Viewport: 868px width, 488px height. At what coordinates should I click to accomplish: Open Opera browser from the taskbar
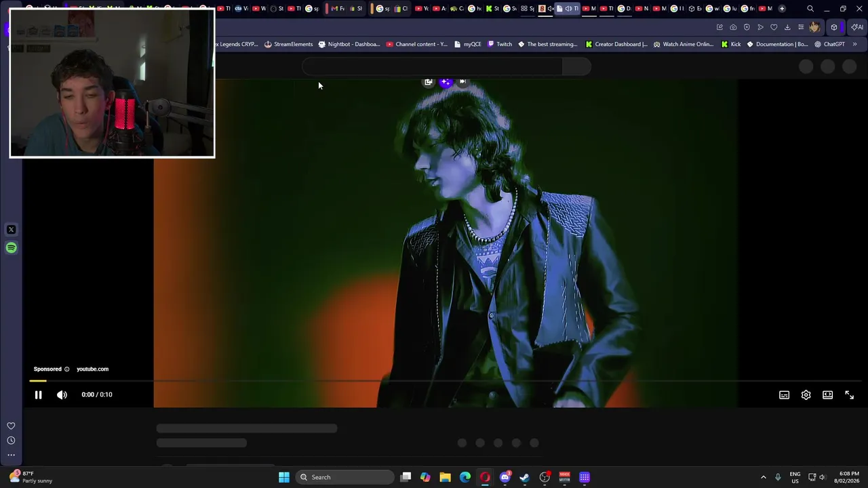pyautogui.click(x=485, y=477)
